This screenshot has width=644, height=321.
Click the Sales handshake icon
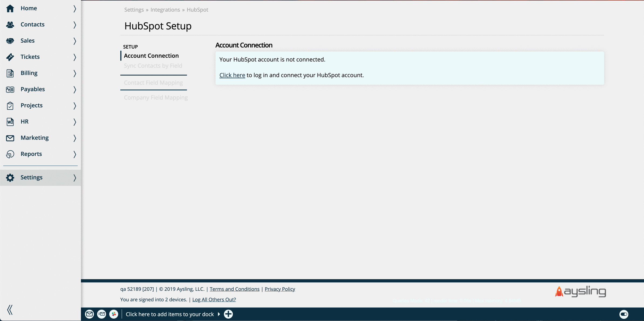click(10, 41)
